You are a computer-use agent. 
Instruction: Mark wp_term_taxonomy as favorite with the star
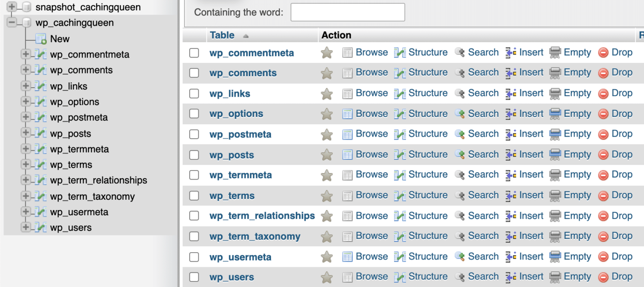pos(327,236)
